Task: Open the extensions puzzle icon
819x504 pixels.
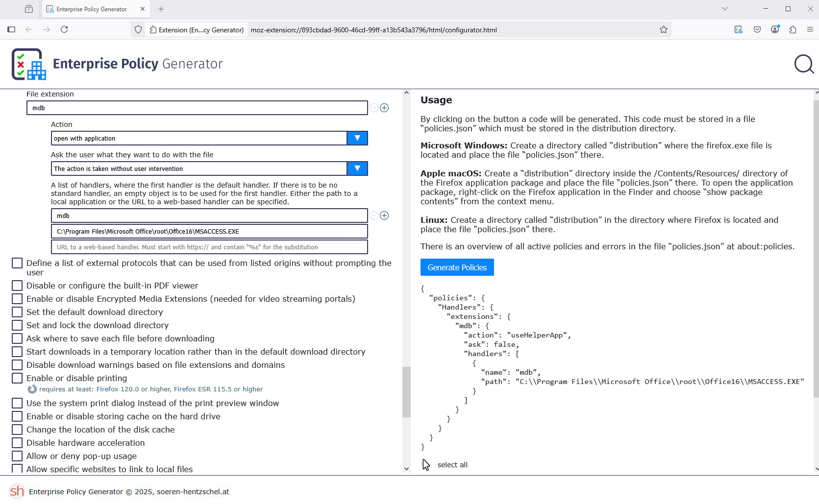Action: click(793, 29)
